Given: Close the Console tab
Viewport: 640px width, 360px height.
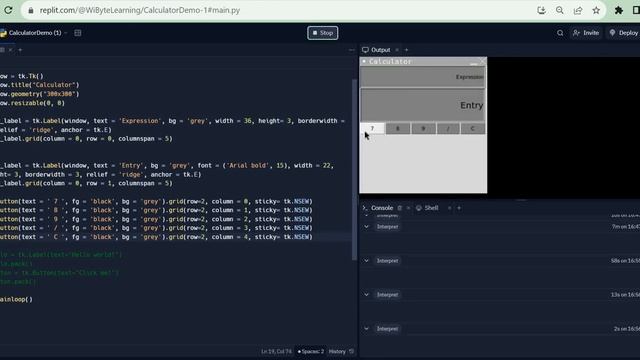Looking at the screenshot, I should 408,208.
